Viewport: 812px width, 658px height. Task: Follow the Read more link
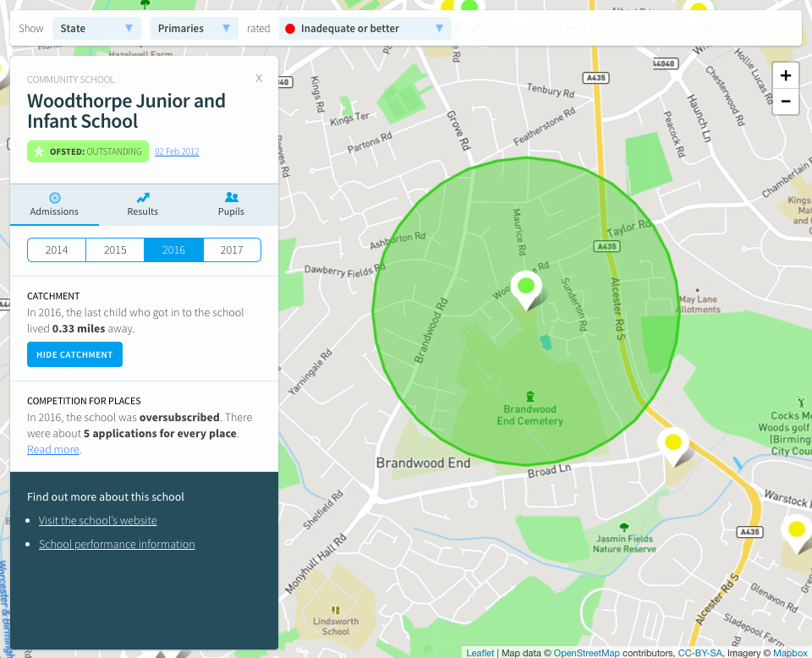point(52,449)
